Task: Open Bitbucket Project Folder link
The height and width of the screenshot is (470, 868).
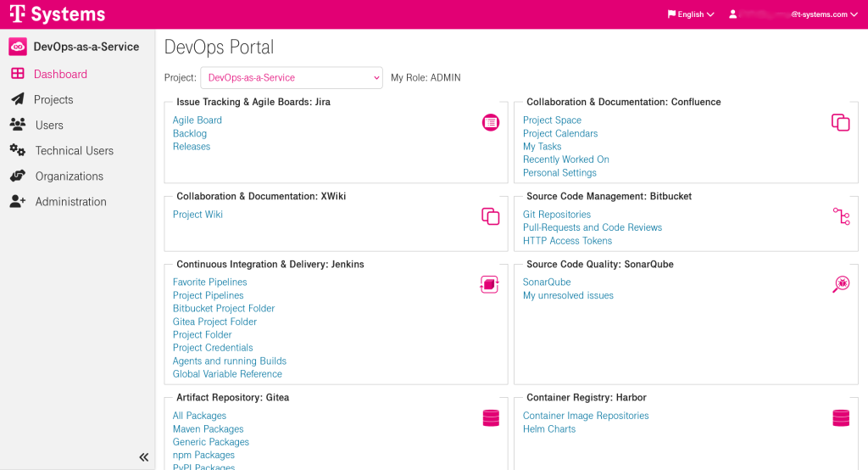Action: (224, 308)
